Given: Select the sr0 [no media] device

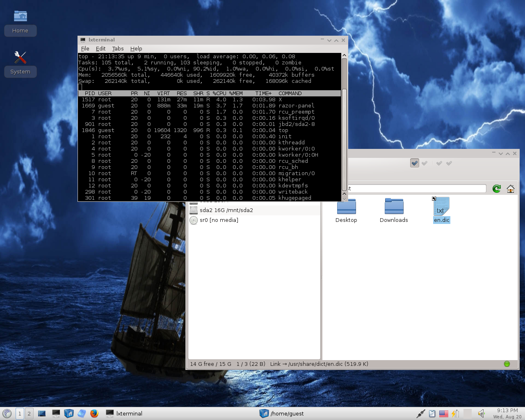Looking at the screenshot, I should (x=254, y=220).
